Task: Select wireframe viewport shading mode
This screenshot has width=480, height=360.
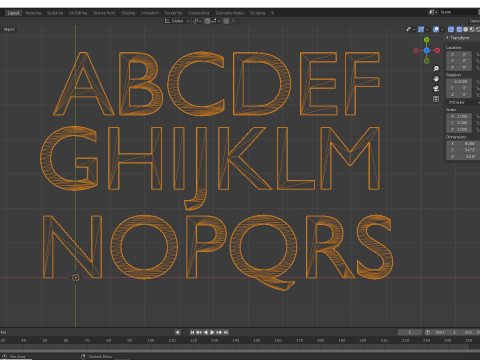Action: point(459,29)
